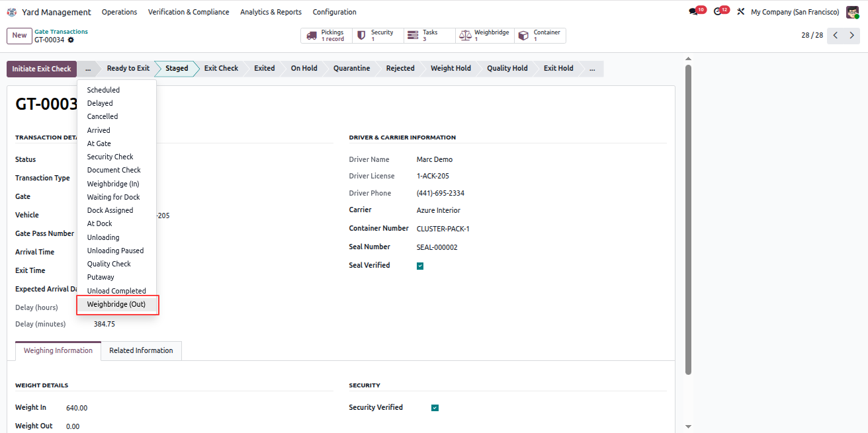Click the Container Number CLUSTER-PACK-1 value
The width and height of the screenshot is (868, 433).
(x=443, y=229)
